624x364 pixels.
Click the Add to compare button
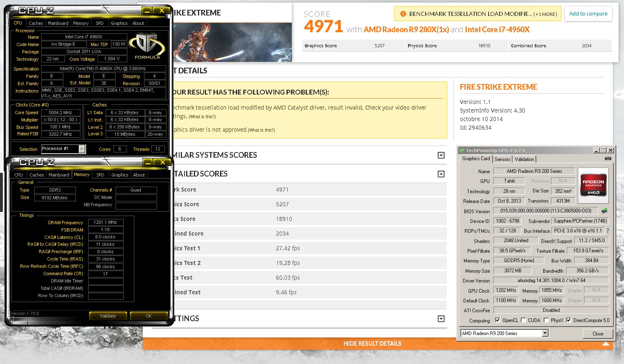pos(588,14)
